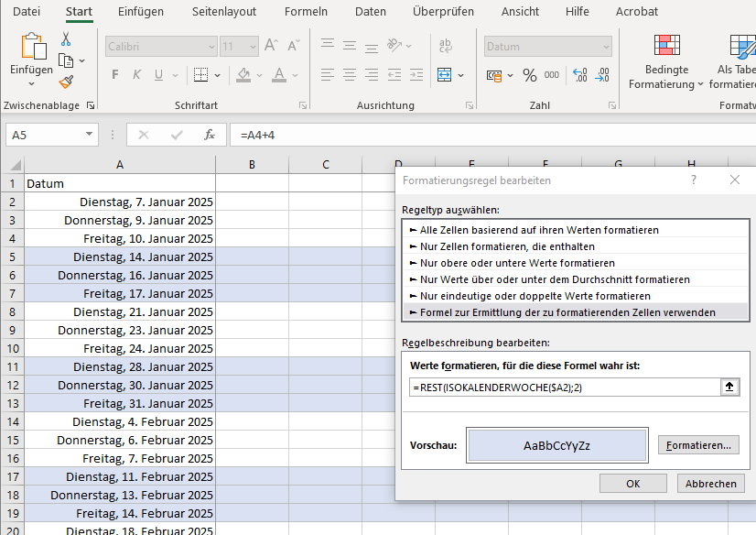
Task: Confirm the rule with OK button
Action: click(633, 484)
